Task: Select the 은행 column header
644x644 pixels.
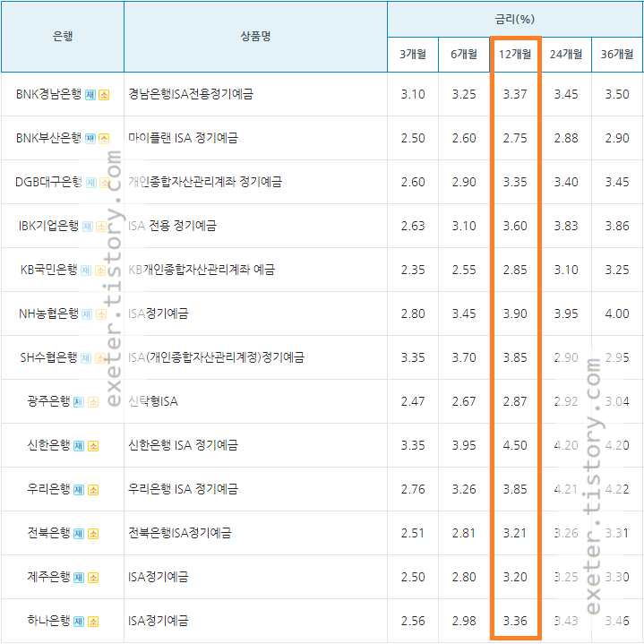Action: coord(63,37)
